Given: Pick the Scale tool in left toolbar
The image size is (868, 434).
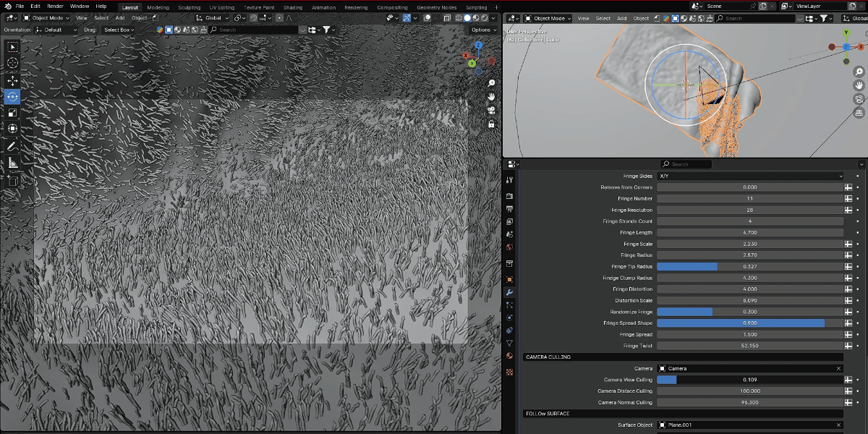Looking at the screenshot, I should [12, 113].
